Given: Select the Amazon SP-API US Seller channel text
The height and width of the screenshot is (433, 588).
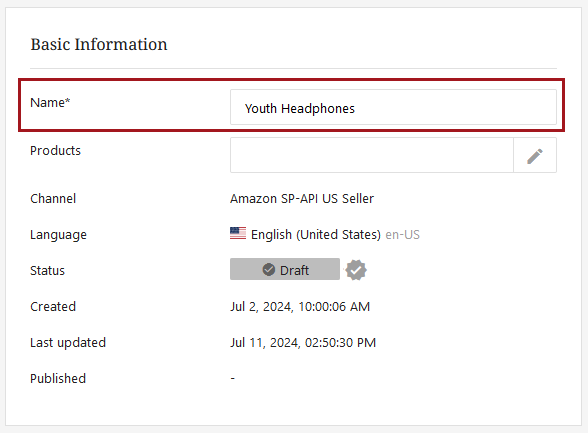Looking at the screenshot, I should coord(302,198).
